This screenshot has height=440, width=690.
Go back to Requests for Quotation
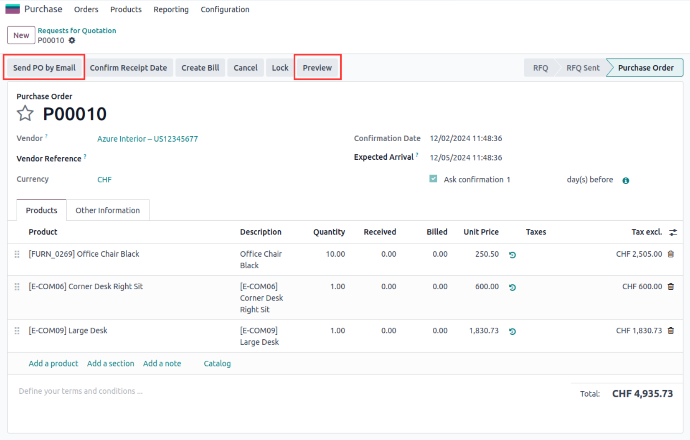[x=77, y=30]
